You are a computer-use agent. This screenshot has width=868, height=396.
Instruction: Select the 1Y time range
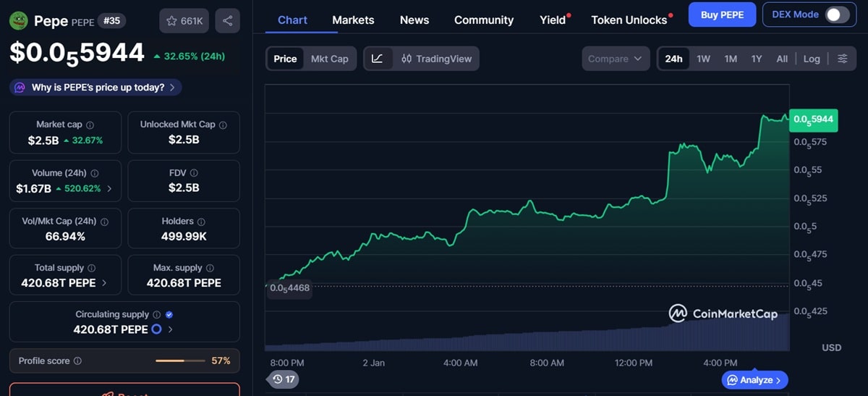[x=756, y=59]
